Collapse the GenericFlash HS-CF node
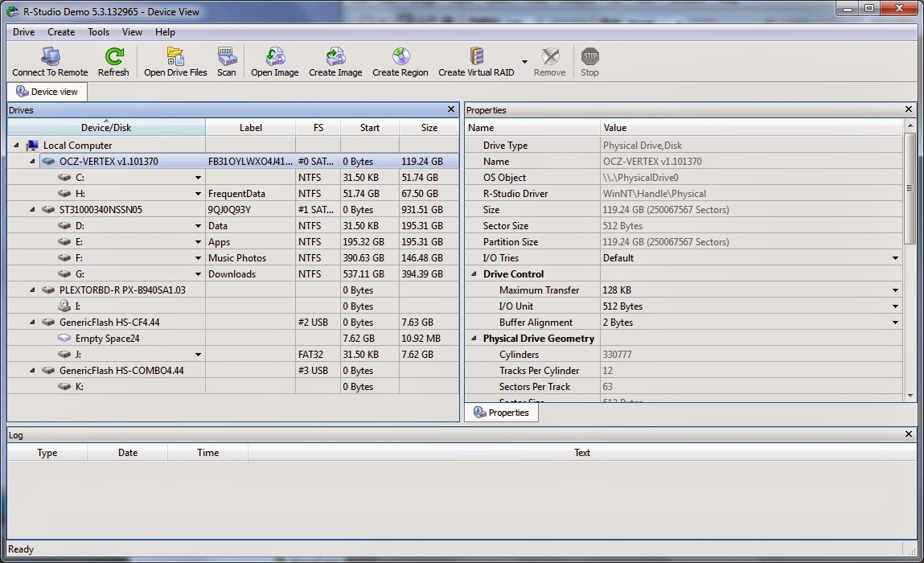924x563 pixels. [32, 322]
